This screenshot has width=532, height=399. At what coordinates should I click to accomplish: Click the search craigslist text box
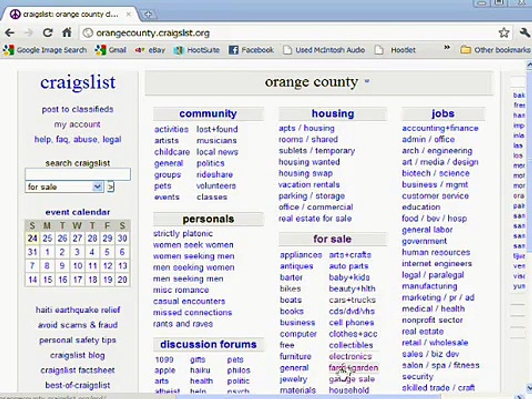tap(78, 174)
